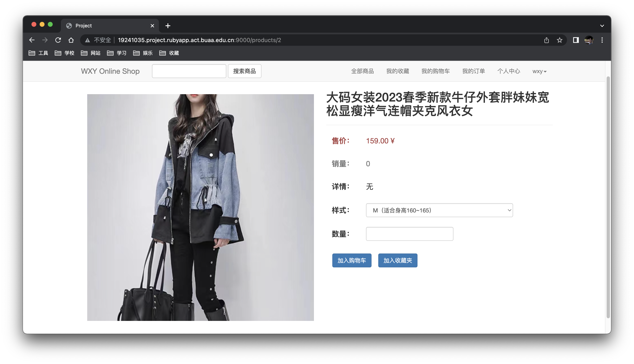The height and width of the screenshot is (364, 634).
Task: Open the 工具 bookmarks folder
Action: (x=38, y=53)
